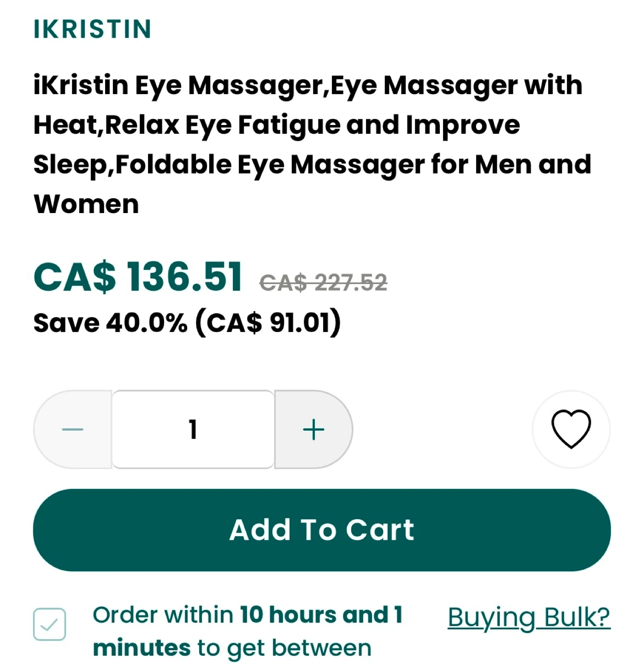644x664 pixels.
Task: Click the crossed-out price CA$ 227.52
Action: 324,283
